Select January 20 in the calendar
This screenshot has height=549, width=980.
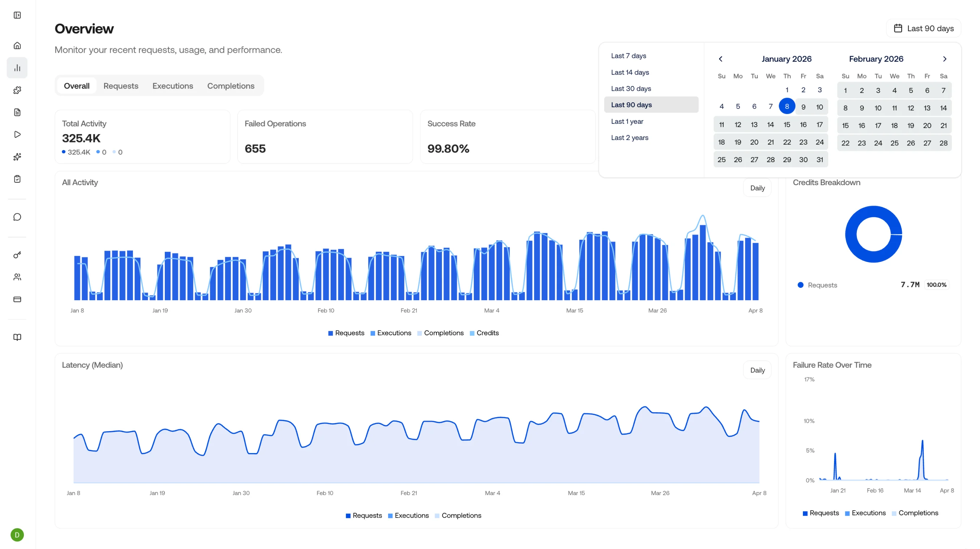tap(754, 142)
